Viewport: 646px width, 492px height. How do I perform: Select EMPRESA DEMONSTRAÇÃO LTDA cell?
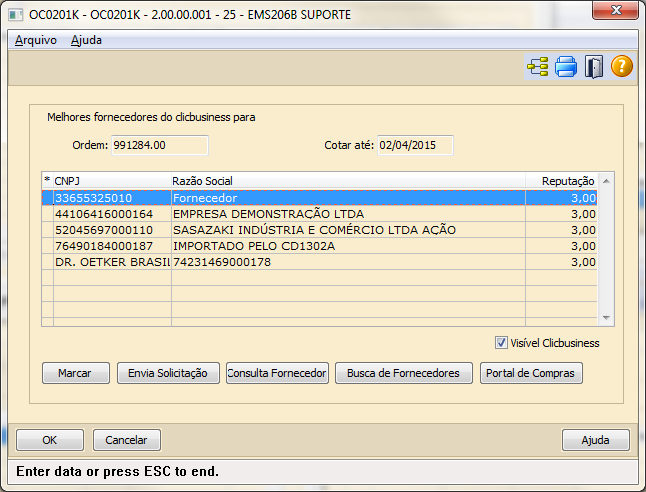tap(348, 214)
